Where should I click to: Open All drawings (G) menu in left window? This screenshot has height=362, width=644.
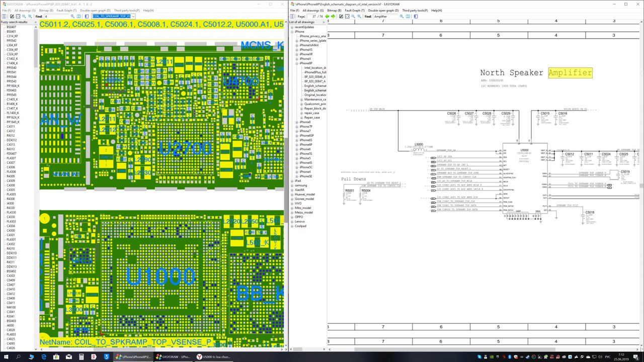pos(25,11)
